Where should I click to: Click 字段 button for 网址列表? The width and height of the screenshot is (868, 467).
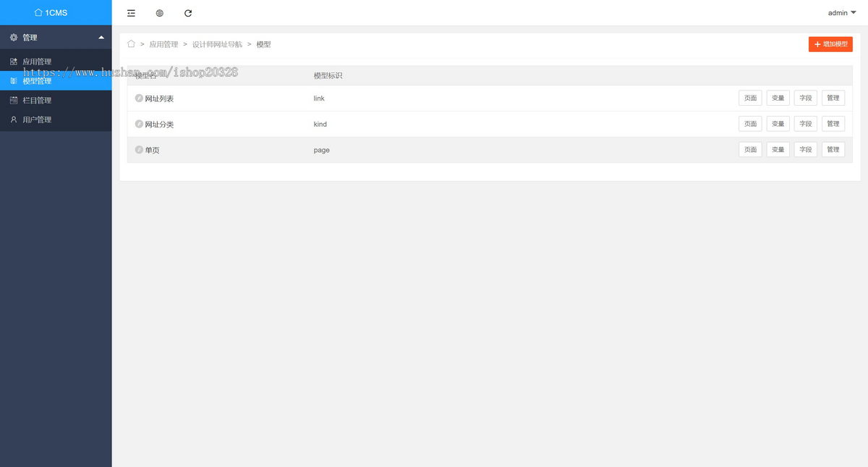pos(806,98)
